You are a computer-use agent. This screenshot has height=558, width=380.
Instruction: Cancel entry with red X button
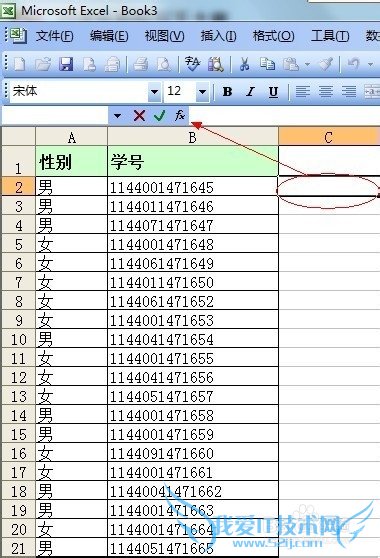click(x=139, y=115)
